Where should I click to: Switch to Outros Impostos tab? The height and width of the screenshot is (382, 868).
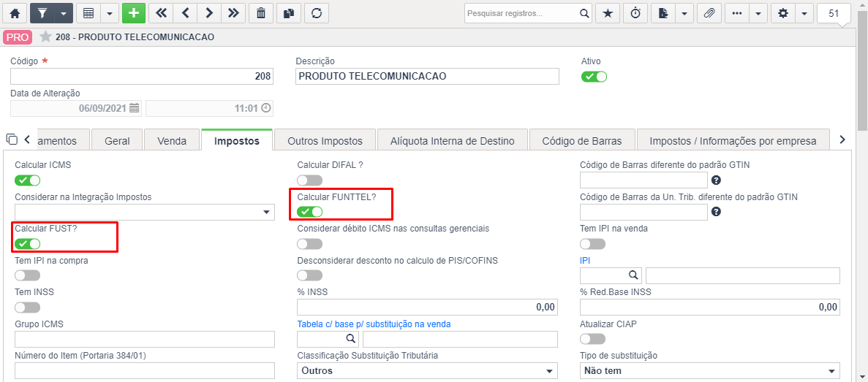tap(325, 141)
